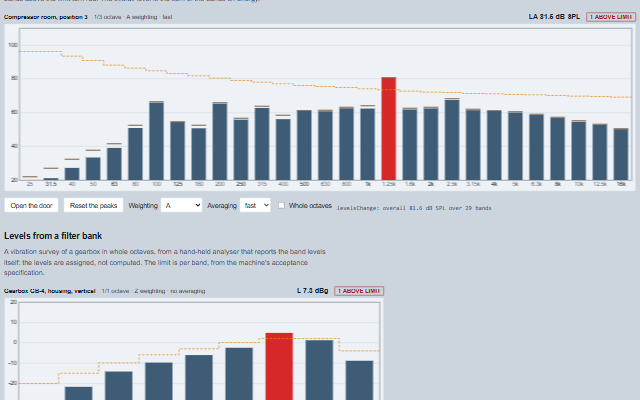Select the 16k bar in compressor chart
Screen dimensions: 640x400
pos(621,154)
